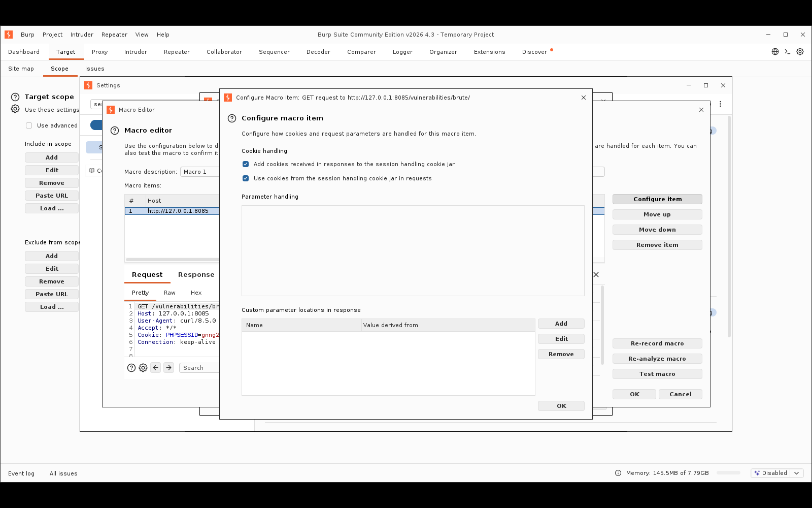Switch to the Proxy tab
The height and width of the screenshot is (508, 812).
click(x=99, y=52)
